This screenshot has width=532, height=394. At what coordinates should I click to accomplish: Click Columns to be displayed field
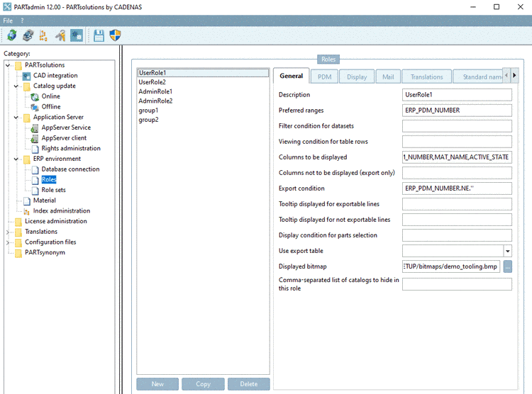tap(457, 157)
